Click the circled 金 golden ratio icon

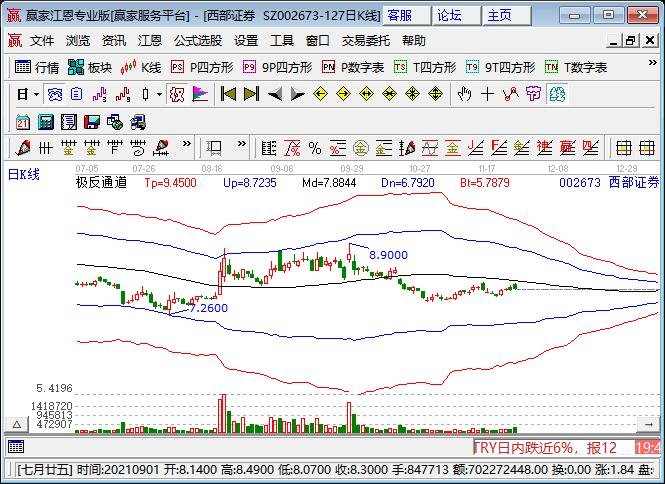(361, 148)
